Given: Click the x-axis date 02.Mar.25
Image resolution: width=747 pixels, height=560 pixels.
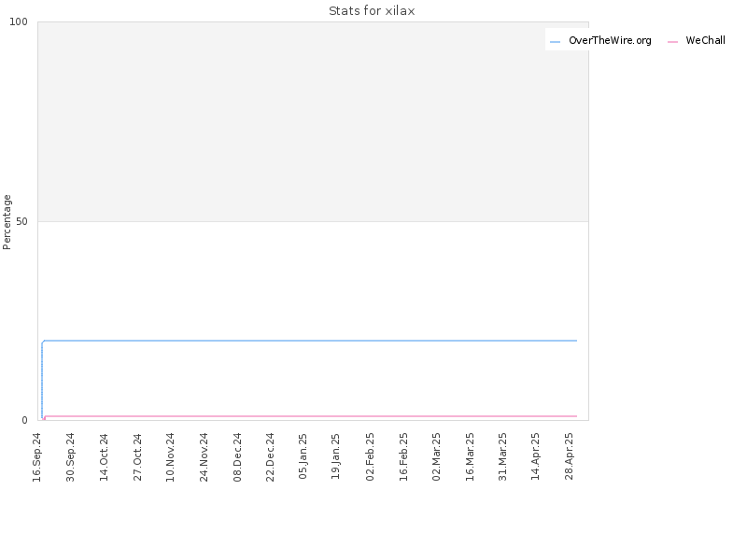Looking at the screenshot, I should (x=436, y=456).
